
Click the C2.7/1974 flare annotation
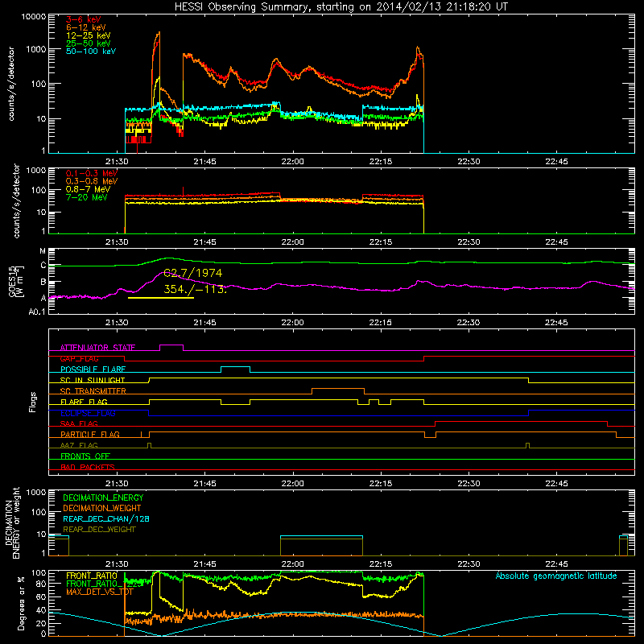pyautogui.click(x=192, y=273)
